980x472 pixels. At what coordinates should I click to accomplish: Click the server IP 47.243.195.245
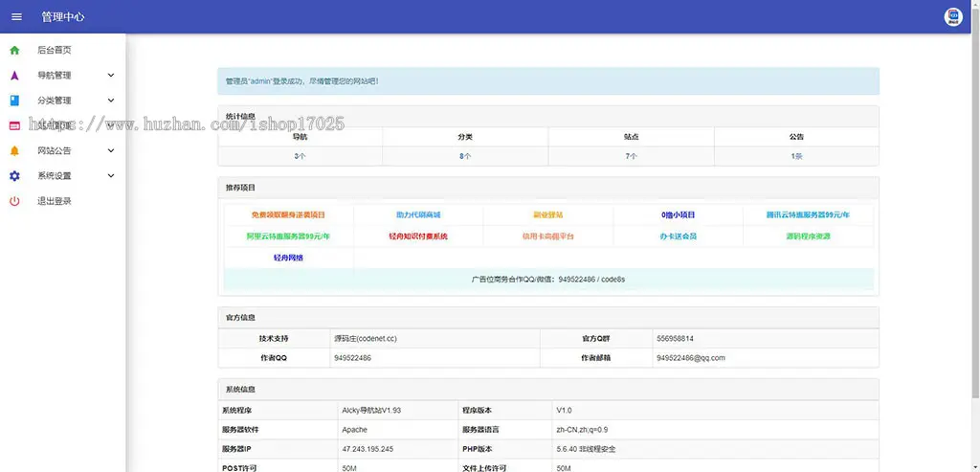point(367,449)
